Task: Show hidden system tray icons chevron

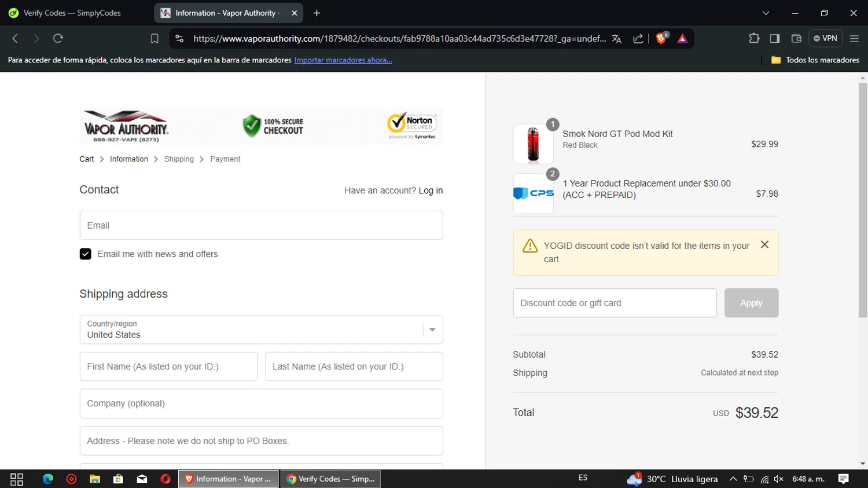Action: click(x=733, y=479)
